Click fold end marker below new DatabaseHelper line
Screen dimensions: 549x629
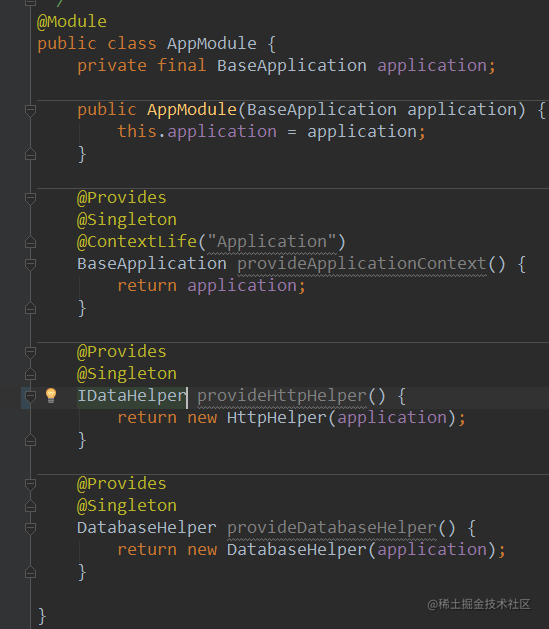click(x=30, y=572)
